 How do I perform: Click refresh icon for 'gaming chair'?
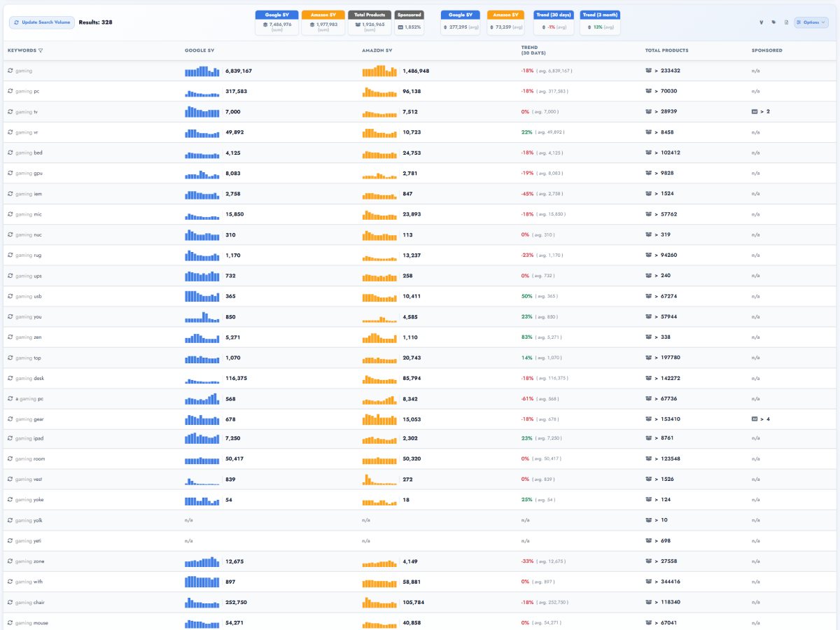point(10,602)
